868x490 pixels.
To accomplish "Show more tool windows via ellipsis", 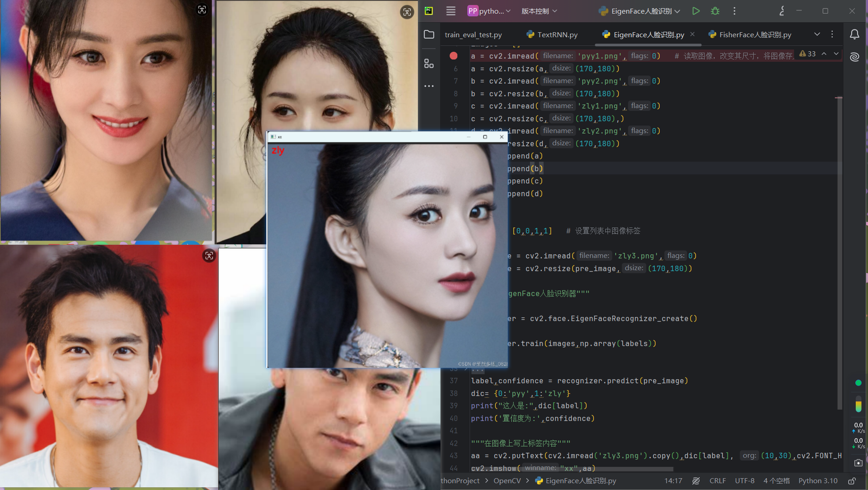I will pos(429,86).
